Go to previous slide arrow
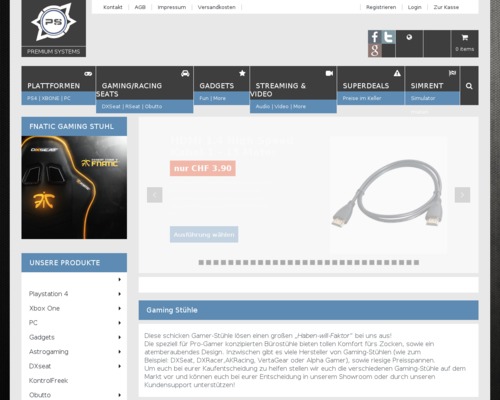500x400 pixels. (x=155, y=195)
